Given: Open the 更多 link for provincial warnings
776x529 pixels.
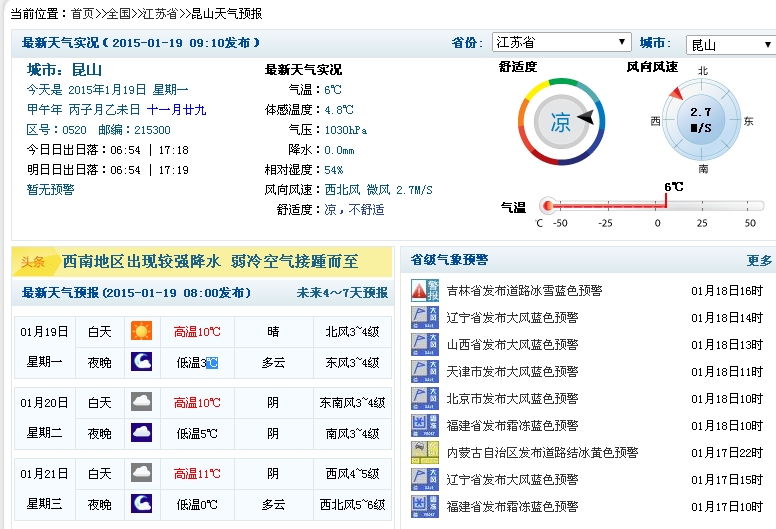Looking at the screenshot, I should pos(759,260).
